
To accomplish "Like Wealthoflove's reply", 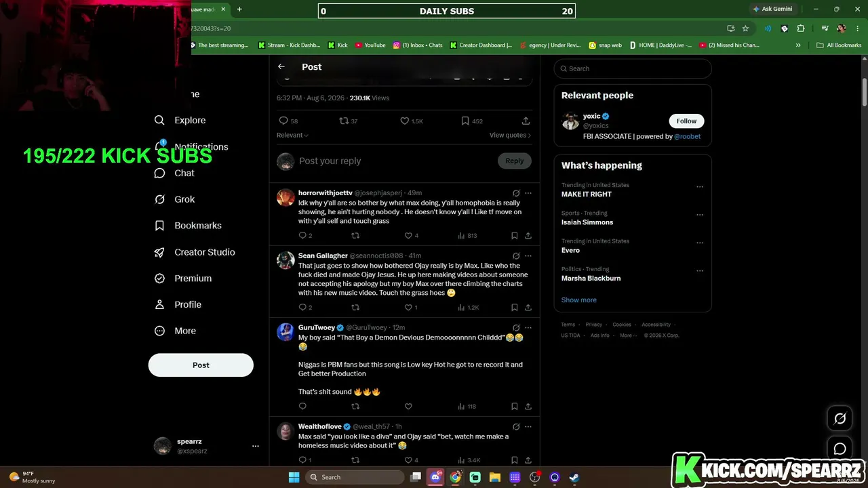I will point(408,460).
